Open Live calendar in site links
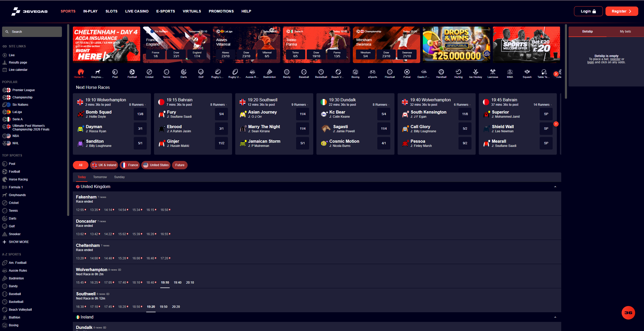This screenshot has width=644, height=331. click(18, 70)
